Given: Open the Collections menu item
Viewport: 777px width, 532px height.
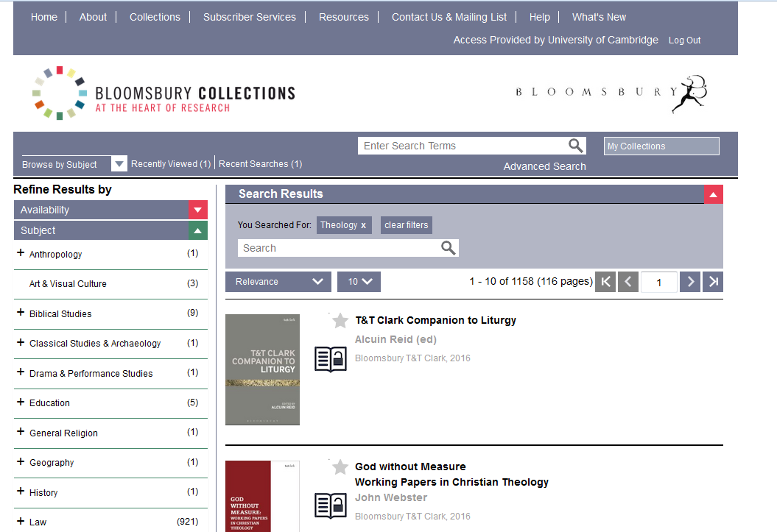Looking at the screenshot, I should pyautogui.click(x=155, y=17).
